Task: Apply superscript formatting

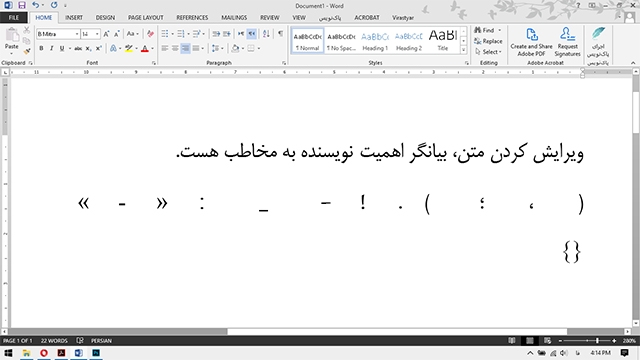Action: pyautogui.click(x=99, y=49)
